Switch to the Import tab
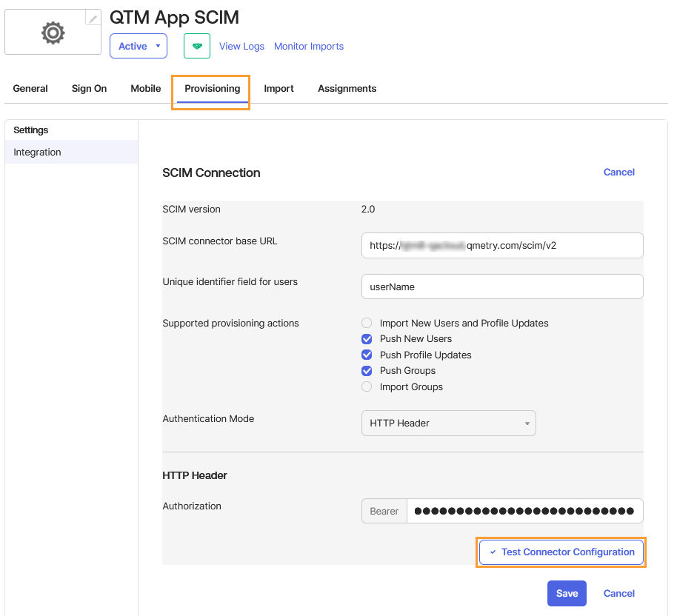677x616 pixels. click(x=279, y=88)
